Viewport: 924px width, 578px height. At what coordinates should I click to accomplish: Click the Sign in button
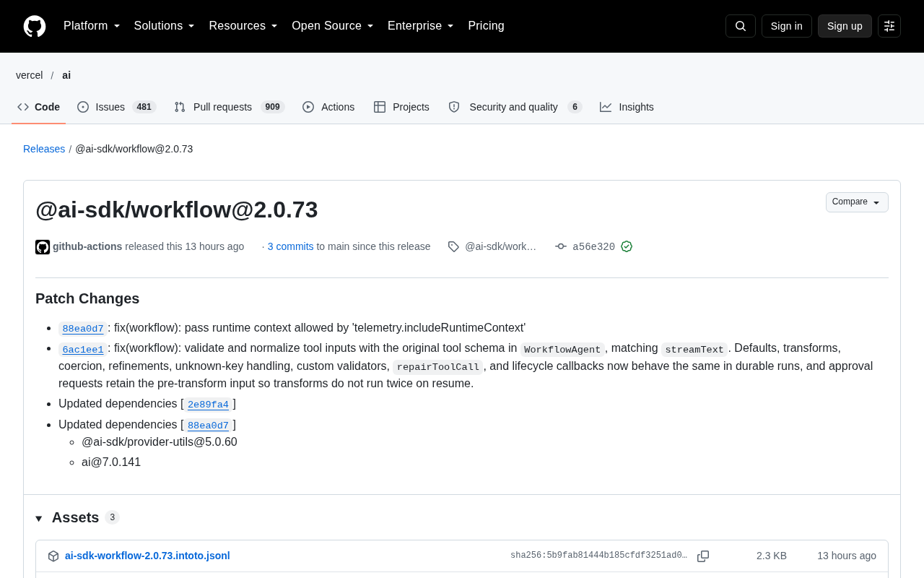pyautogui.click(x=787, y=26)
